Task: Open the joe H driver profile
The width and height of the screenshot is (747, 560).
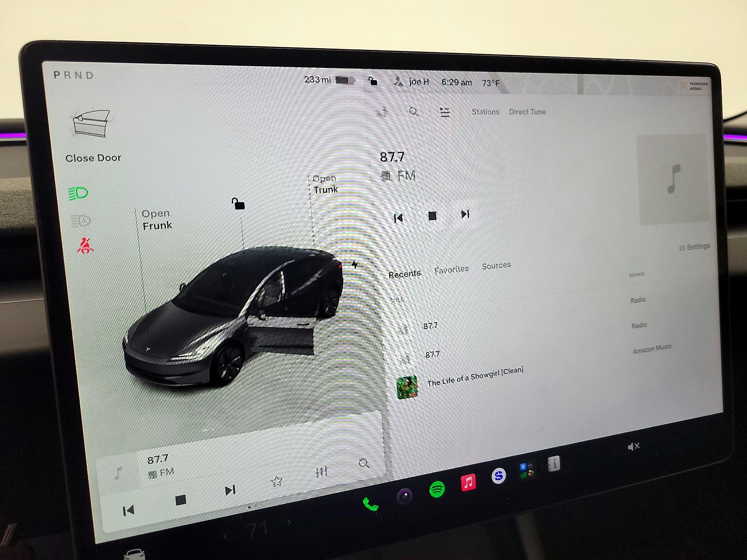Action: (x=412, y=82)
